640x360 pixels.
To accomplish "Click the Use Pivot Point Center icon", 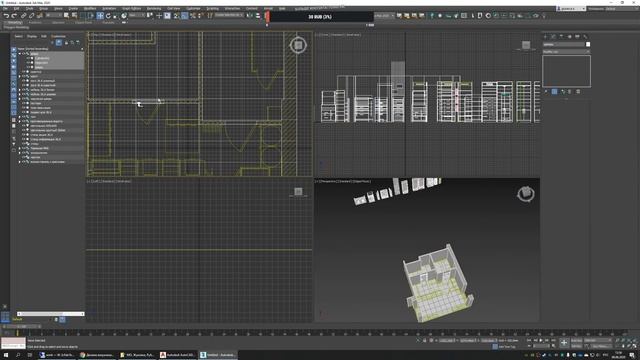I will [x=150, y=16].
